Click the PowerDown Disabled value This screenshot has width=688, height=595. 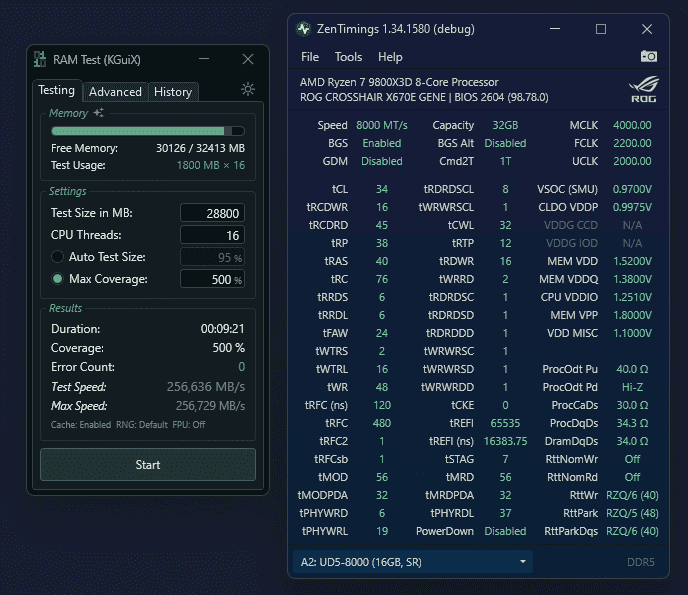[x=505, y=531]
